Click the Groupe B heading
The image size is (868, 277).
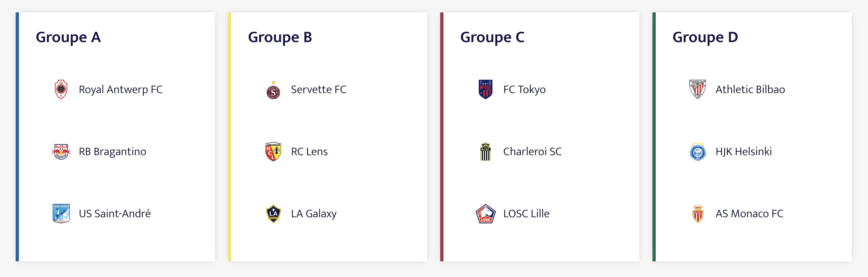pyautogui.click(x=280, y=37)
